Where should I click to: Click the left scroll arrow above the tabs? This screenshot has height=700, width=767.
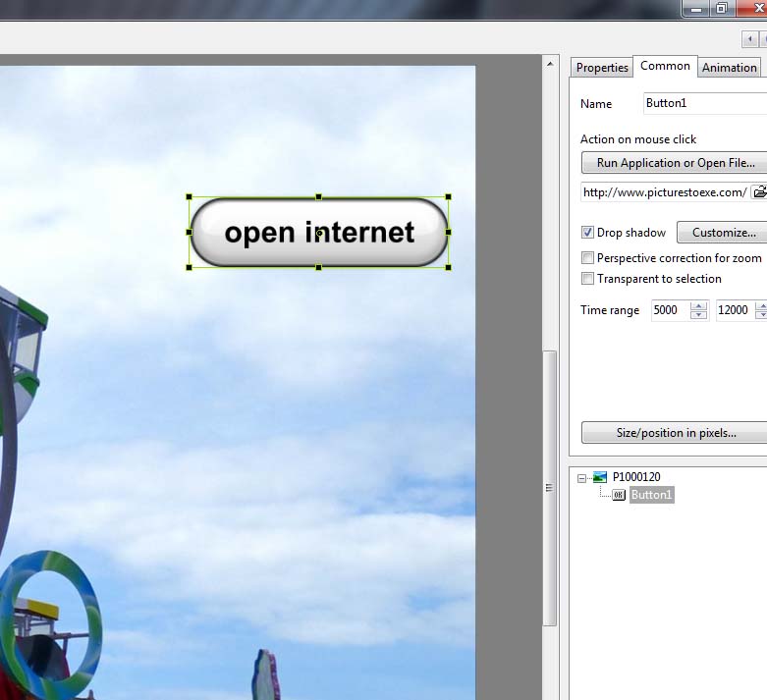click(750, 39)
